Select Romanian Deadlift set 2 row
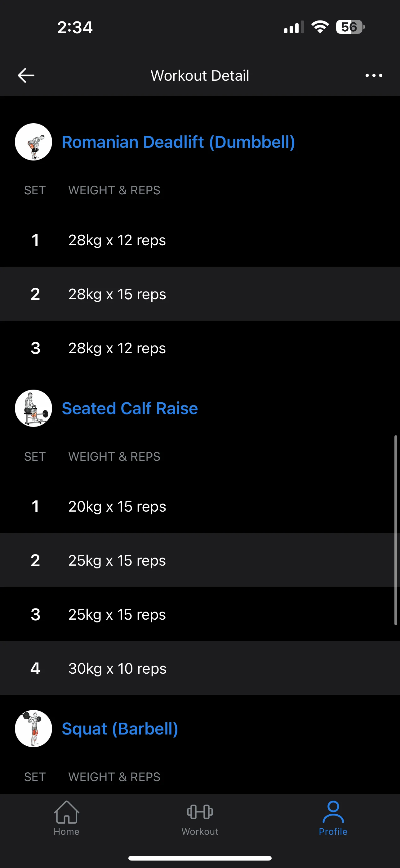Image resolution: width=400 pixels, height=868 pixels. click(200, 294)
